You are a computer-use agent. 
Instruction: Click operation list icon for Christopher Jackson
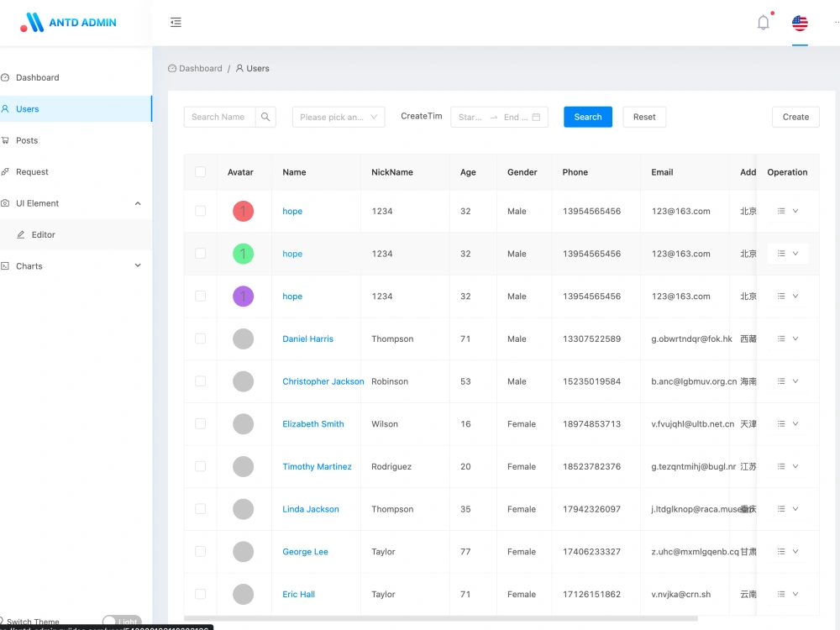781,381
